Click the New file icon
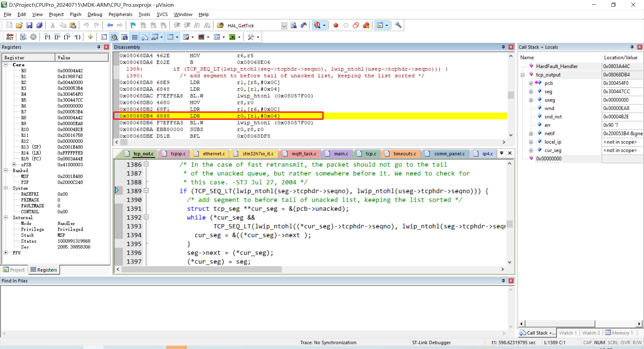 pos(9,26)
